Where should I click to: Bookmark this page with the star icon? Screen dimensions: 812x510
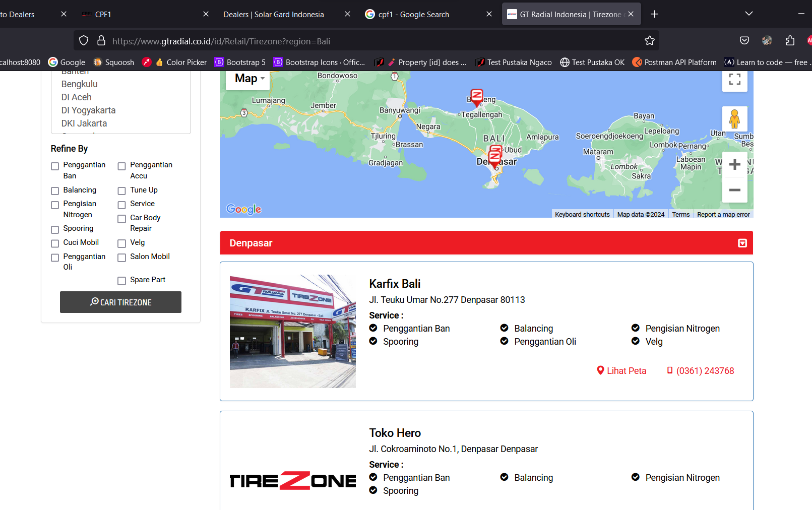[649, 41]
